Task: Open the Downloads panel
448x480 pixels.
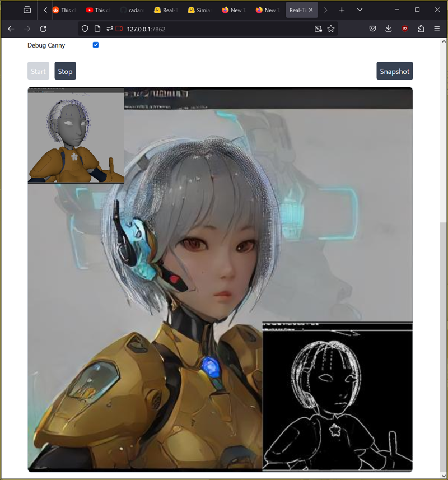Action: tap(388, 29)
